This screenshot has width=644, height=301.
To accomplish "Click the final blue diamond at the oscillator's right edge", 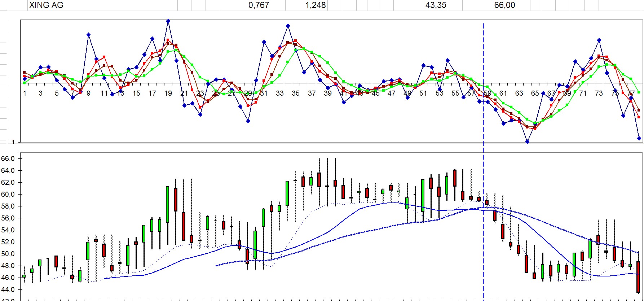I will (639, 138).
